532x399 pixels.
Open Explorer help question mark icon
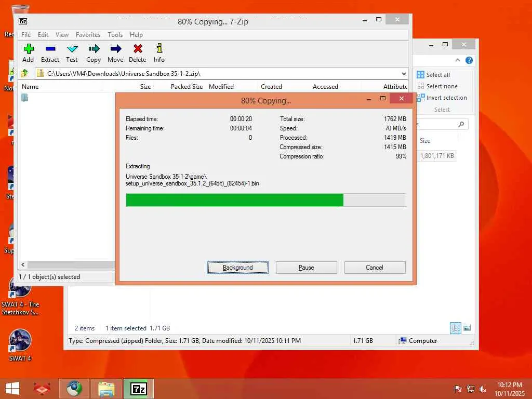click(469, 60)
